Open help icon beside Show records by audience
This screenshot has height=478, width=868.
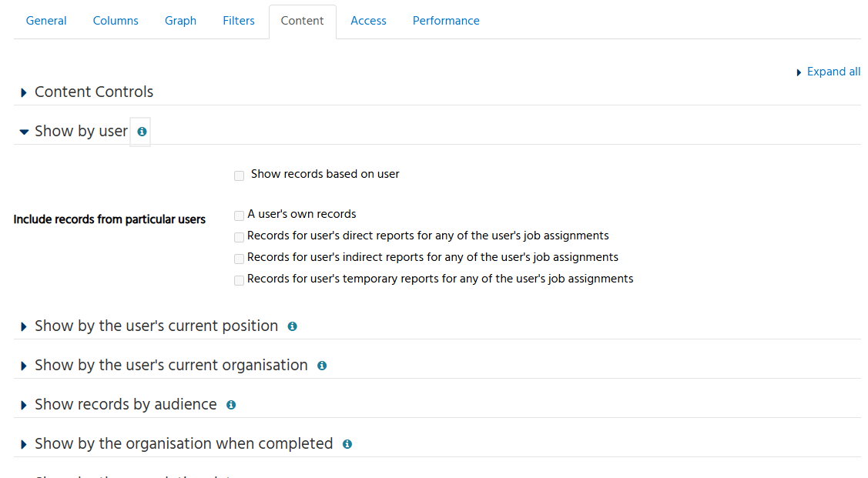tap(231, 405)
